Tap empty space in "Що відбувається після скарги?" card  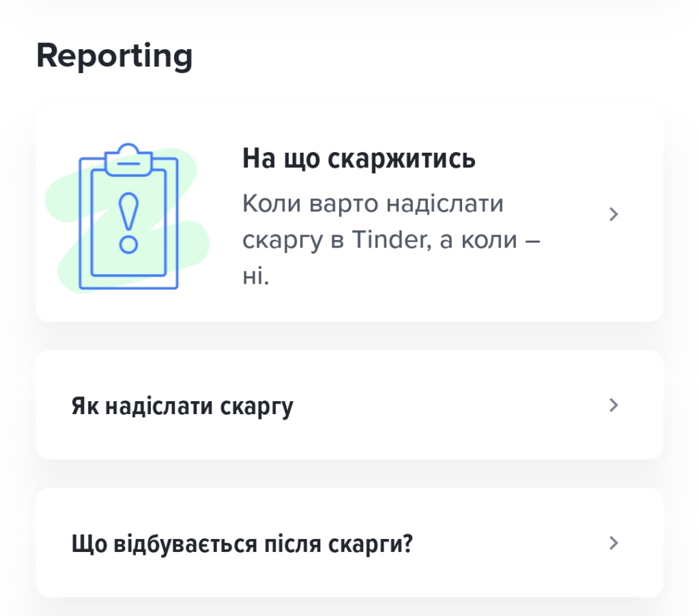point(512,543)
